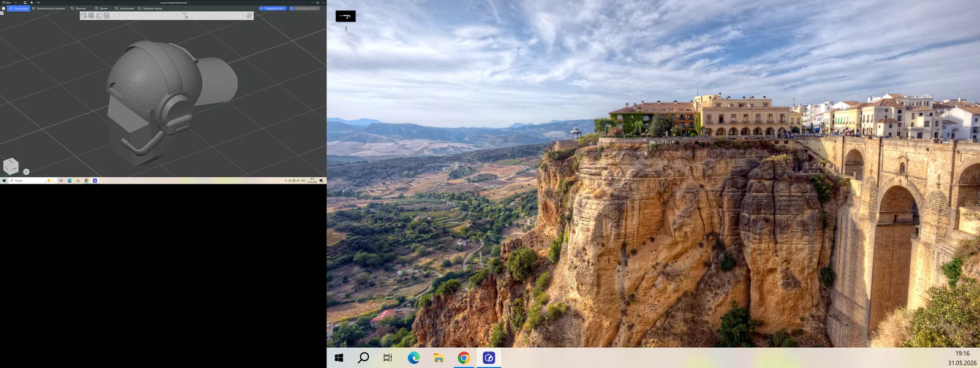Click the Add plate grid icon in 3D toolbar
Viewport: 980px width, 368px height.
(x=91, y=15)
